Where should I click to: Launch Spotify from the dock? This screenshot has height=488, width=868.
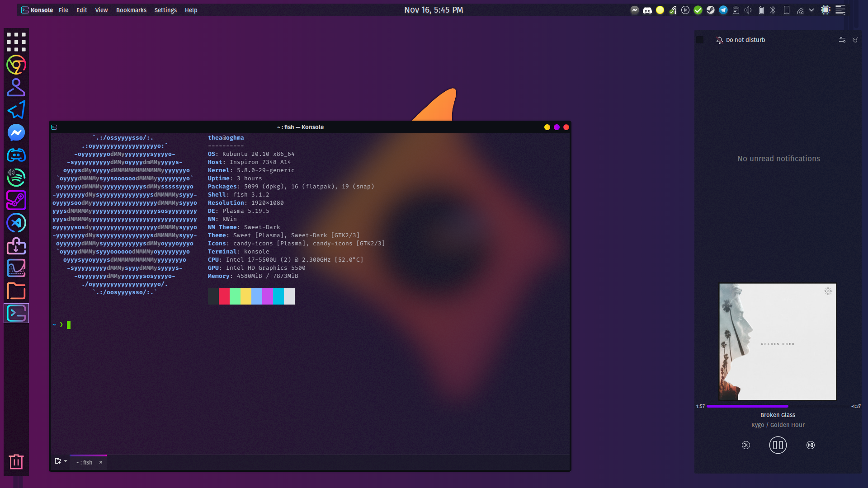pyautogui.click(x=16, y=178)
